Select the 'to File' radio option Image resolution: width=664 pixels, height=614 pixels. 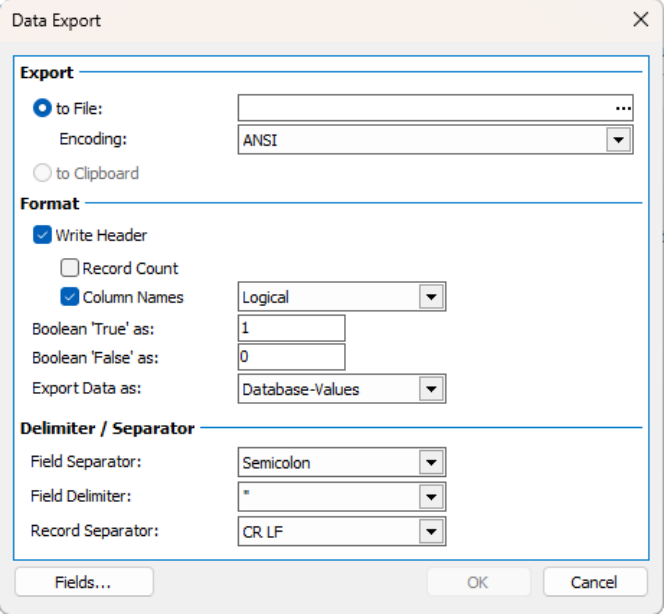point(42,108)
